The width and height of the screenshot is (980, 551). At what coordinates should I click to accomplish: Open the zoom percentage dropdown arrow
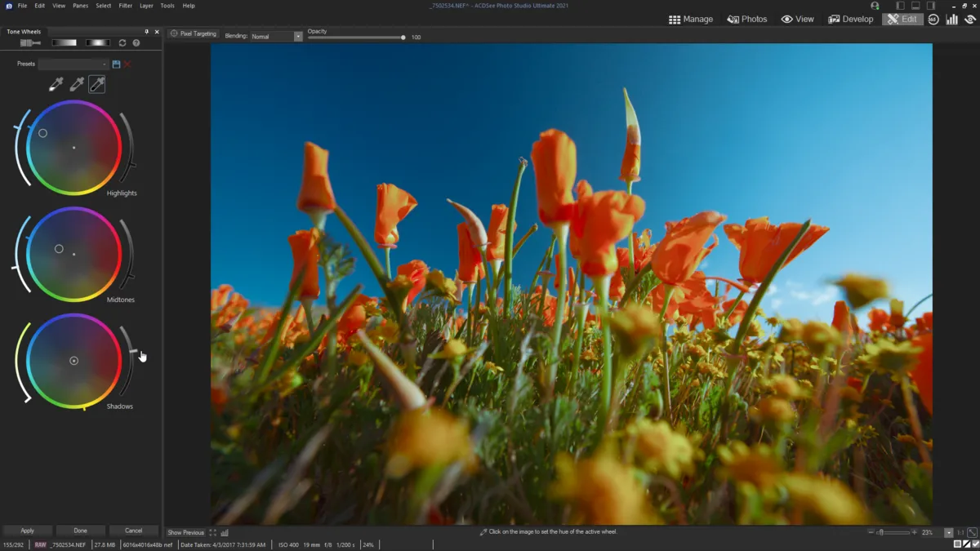pyautogui.click(x=948, y=532)
